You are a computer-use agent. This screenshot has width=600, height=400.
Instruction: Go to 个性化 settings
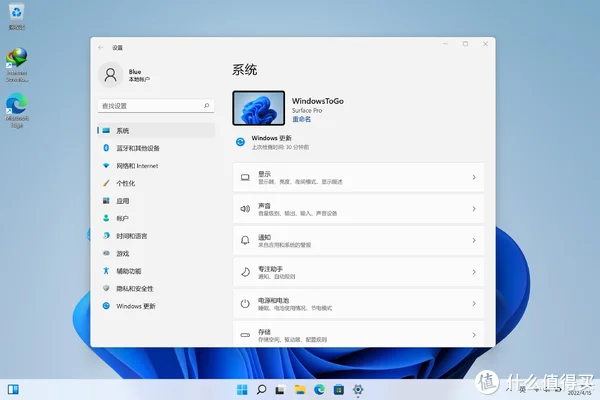click(x=156, y=183)
